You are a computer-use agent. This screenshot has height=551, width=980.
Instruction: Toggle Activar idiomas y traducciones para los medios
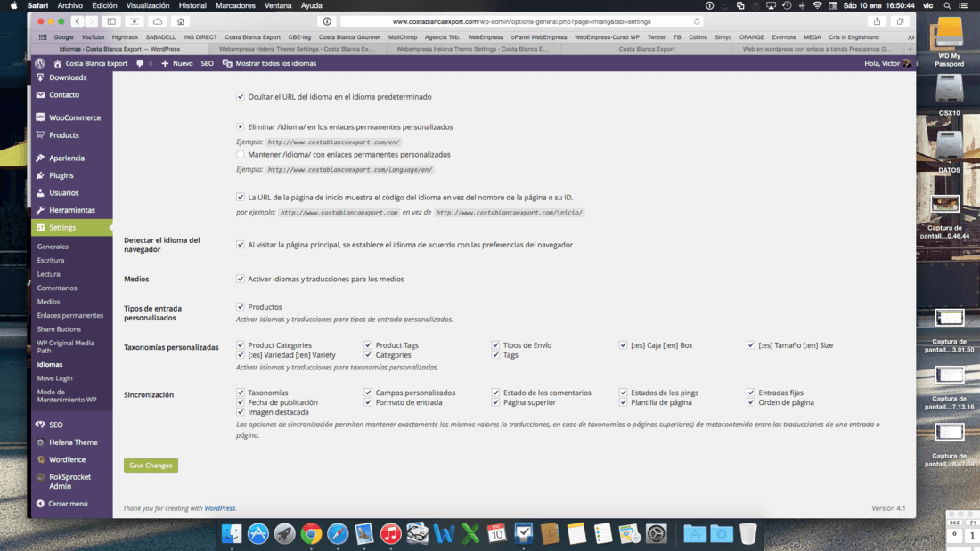240,279
